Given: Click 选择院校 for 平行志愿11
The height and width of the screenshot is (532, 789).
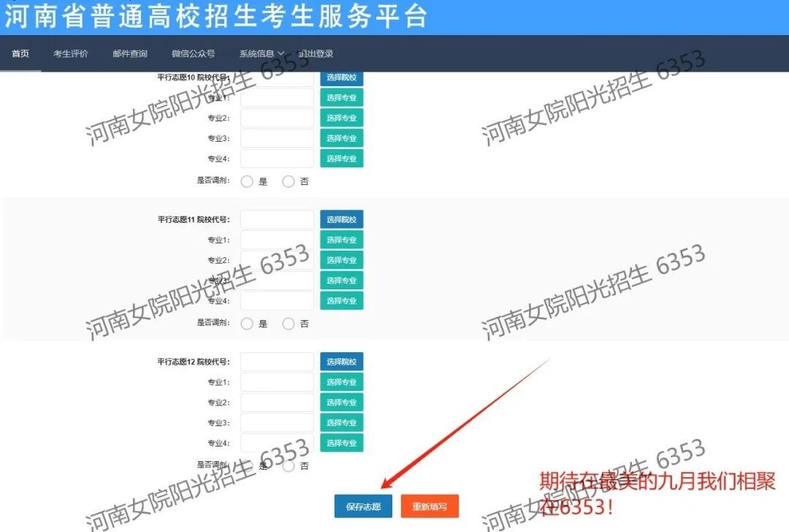Looking at the screenshot, I should (341, 219).
